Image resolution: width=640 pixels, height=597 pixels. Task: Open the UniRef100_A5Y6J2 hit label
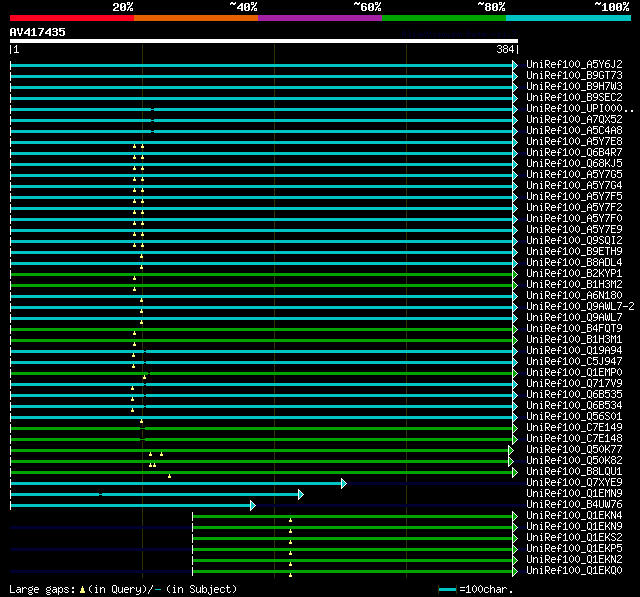coord(574,64)
